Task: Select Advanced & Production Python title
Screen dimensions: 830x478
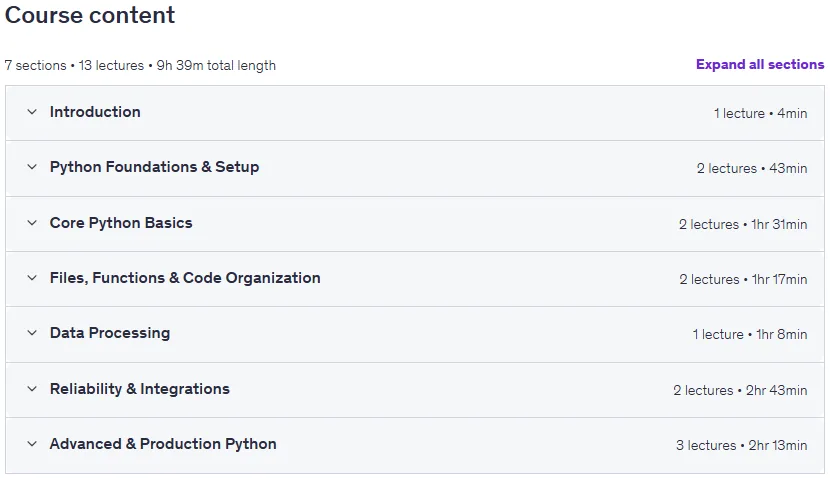Action: 163,444
